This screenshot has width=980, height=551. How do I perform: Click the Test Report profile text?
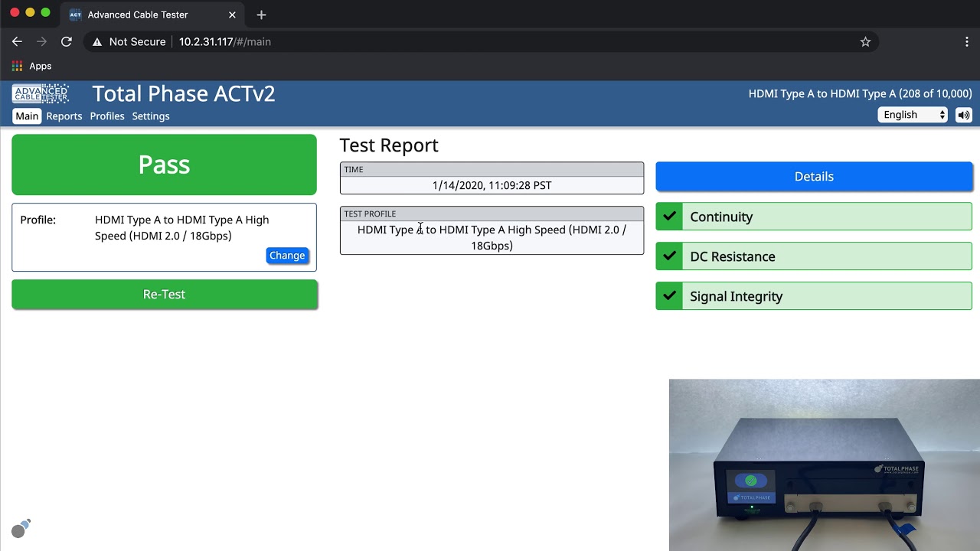pyautogui.click(x=492, y=237)
